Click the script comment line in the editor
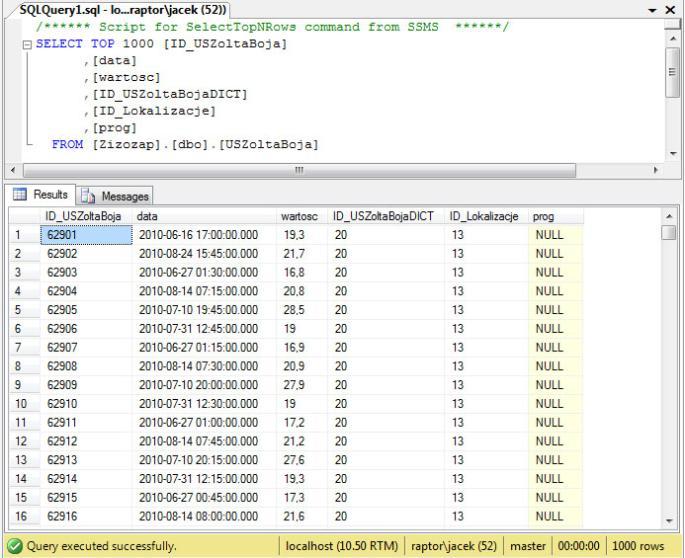 (273, 27)
